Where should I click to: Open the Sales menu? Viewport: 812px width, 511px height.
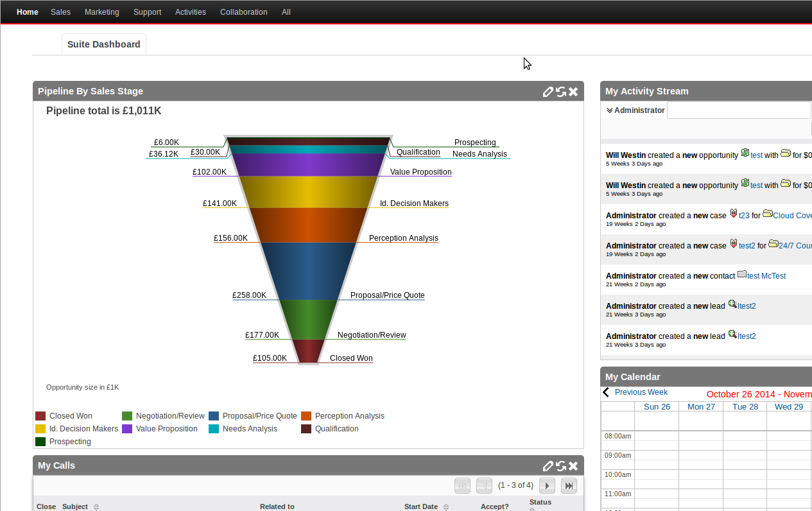coord(60,12)
